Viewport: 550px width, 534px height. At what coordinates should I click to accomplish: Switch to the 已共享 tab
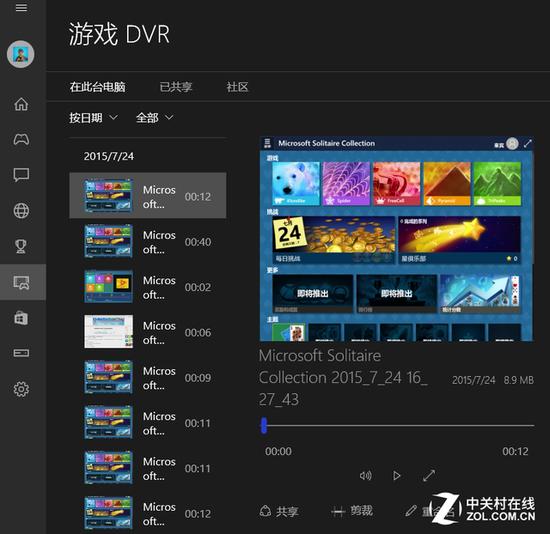(x=176, y=87)
